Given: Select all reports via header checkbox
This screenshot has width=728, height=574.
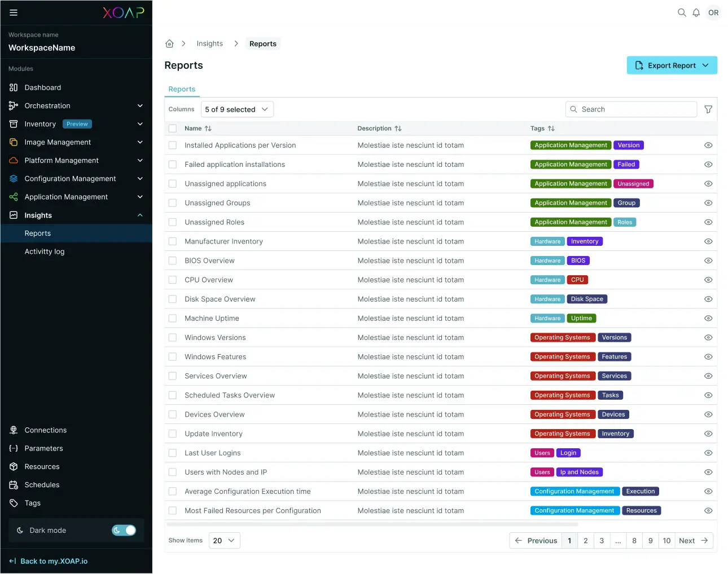Looking at the screenshot, I should [172, 128].
